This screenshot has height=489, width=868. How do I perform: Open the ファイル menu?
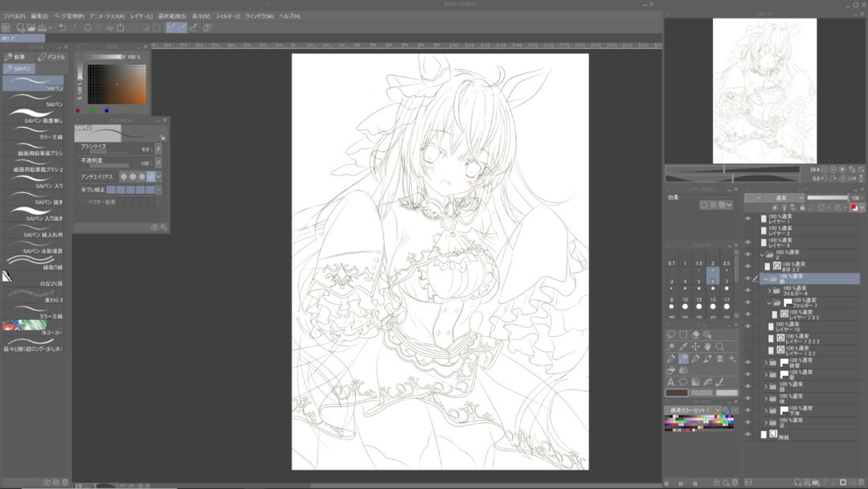coord(14,16)
